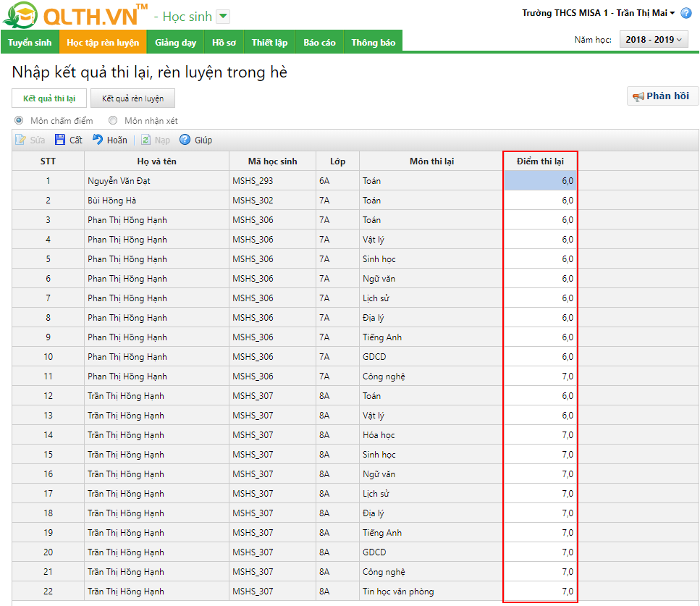Screen dimensions: 700x606
Task: Click student code MSHS_302
Action: [x=253, y=201]
